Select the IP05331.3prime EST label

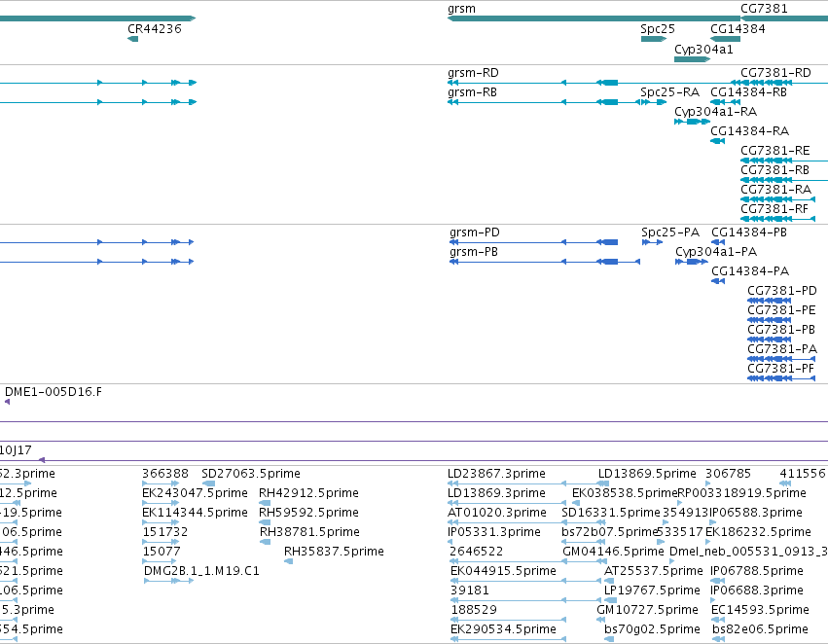click(494, 532)
